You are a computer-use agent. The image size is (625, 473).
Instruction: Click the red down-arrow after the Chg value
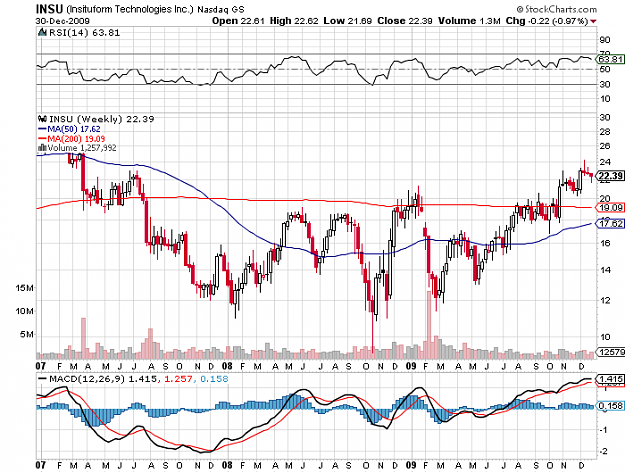click(x=594, y=21)
